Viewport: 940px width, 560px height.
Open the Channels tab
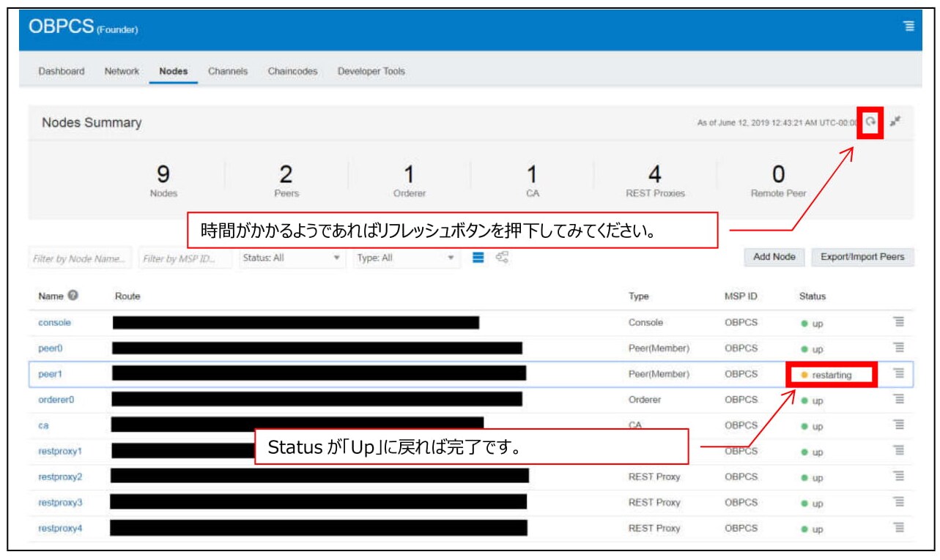click(227, 71)
